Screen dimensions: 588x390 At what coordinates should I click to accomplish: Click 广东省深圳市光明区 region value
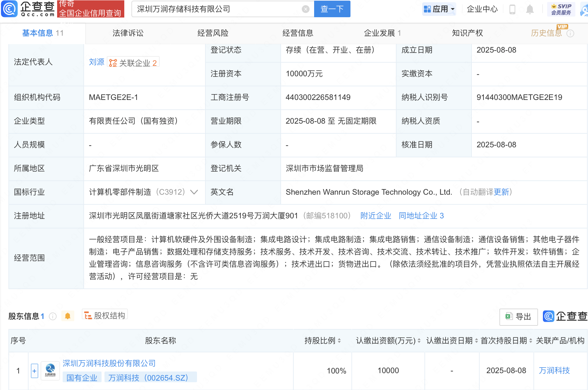click(124, 168)
